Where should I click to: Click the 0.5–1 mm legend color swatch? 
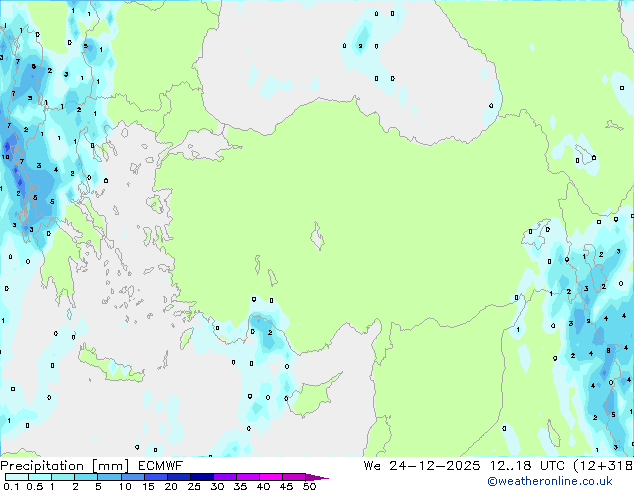pos(40,477)
